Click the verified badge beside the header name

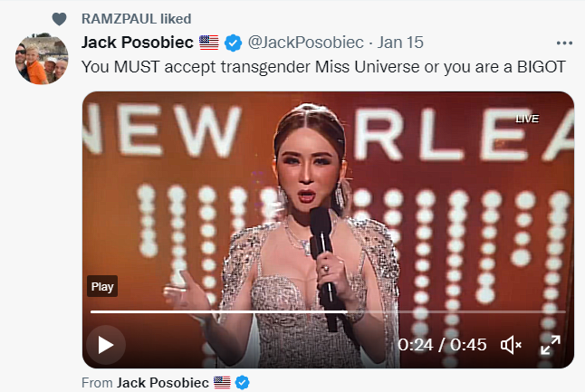pos(234,43)
